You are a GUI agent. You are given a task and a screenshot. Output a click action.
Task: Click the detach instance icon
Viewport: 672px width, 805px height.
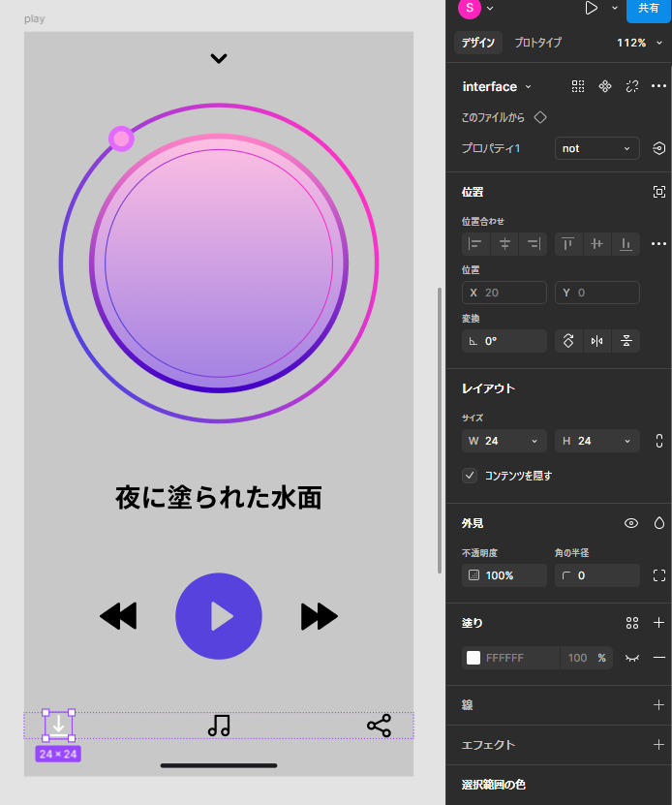pyautogui.click(x=632, y=86)
